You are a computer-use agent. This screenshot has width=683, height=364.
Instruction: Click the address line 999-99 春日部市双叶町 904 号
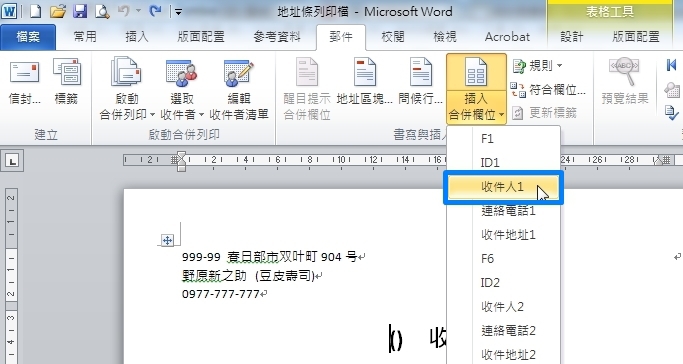point(270,257)
